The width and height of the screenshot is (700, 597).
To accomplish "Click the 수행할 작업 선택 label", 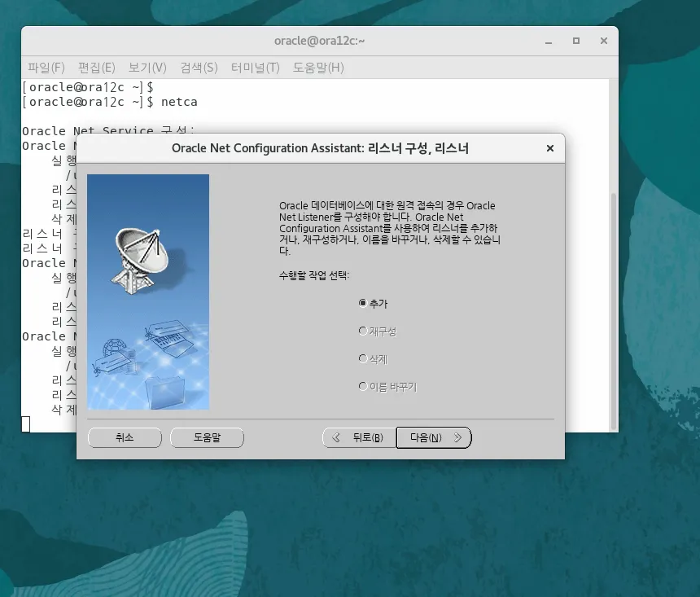I will point(314,275).
